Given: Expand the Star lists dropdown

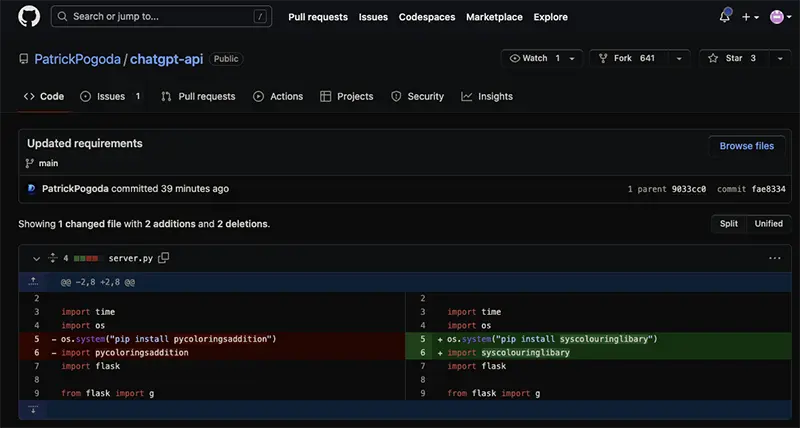Looking at the screenshot, I should point(780,59).
